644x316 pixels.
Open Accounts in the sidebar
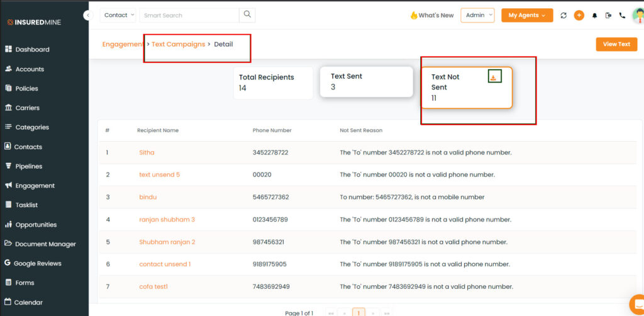tap(25, 69)
